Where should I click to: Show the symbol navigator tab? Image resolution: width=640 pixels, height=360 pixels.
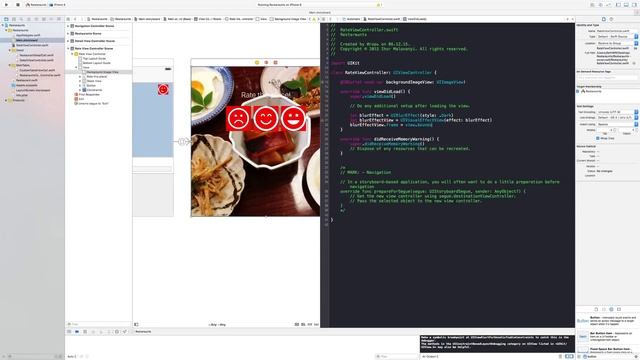pyautogui.click(x=13, y=19)
